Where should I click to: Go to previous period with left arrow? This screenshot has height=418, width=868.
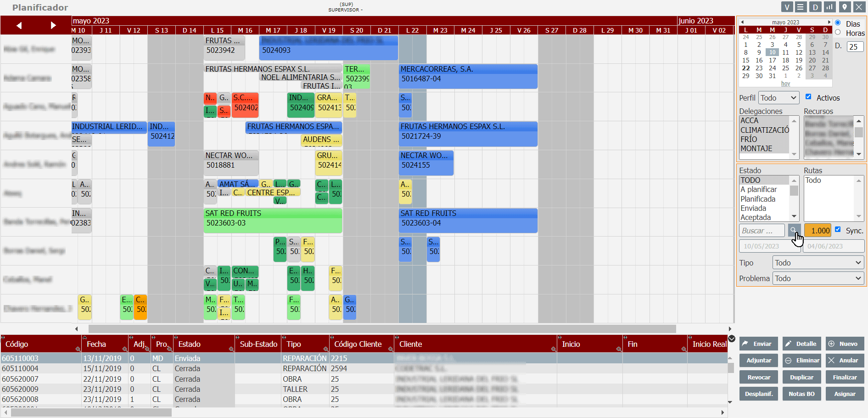tap(19, 25)
